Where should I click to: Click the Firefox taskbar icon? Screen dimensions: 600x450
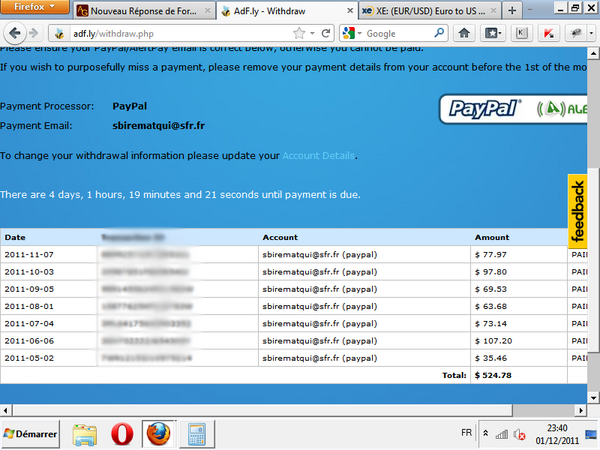click(158, 434)
